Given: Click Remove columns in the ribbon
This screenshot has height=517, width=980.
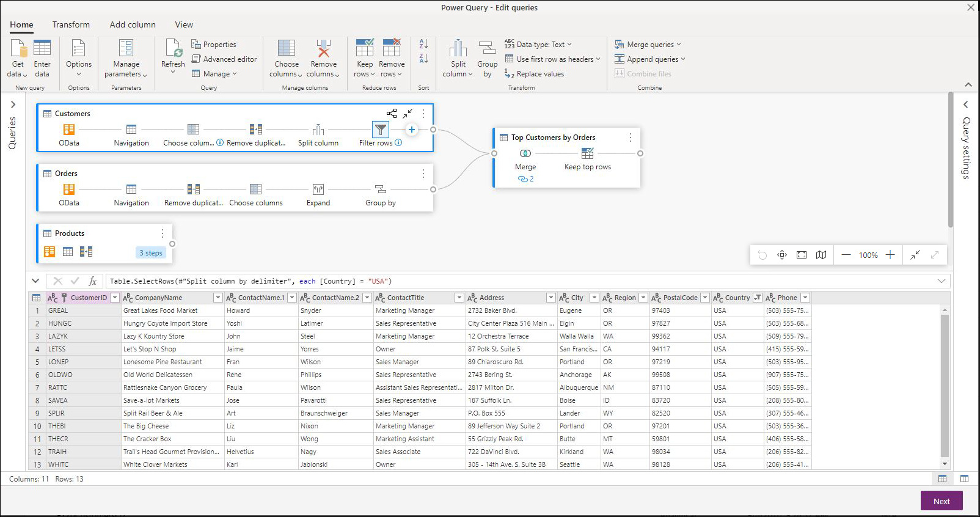Looking at the screenshot, I should [x=323, y=59].
